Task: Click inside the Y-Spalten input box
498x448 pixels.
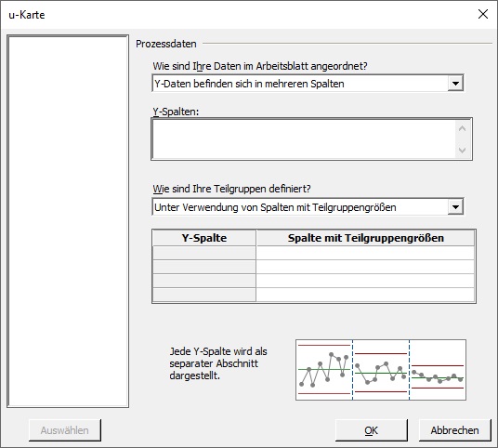Action: (304, 139)
